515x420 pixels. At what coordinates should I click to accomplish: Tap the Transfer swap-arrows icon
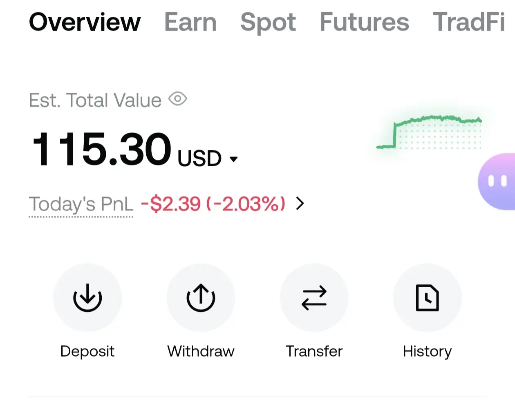pos(314,297)
